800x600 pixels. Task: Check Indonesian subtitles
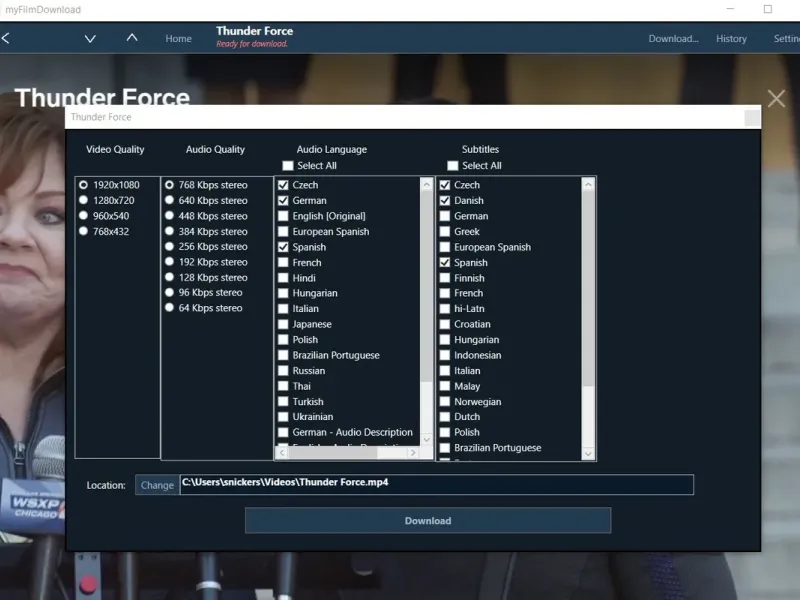pyautogui.click(x=445, y=355)
